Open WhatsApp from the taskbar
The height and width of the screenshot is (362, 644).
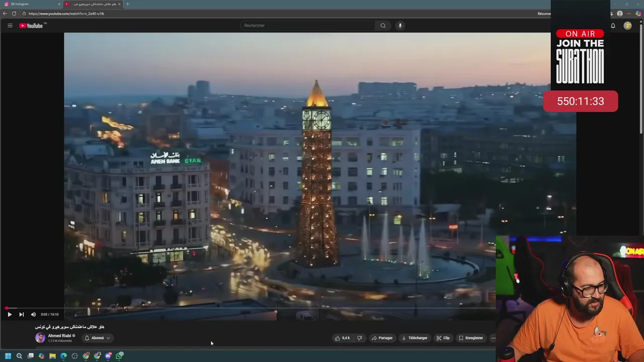coord(119,356)
